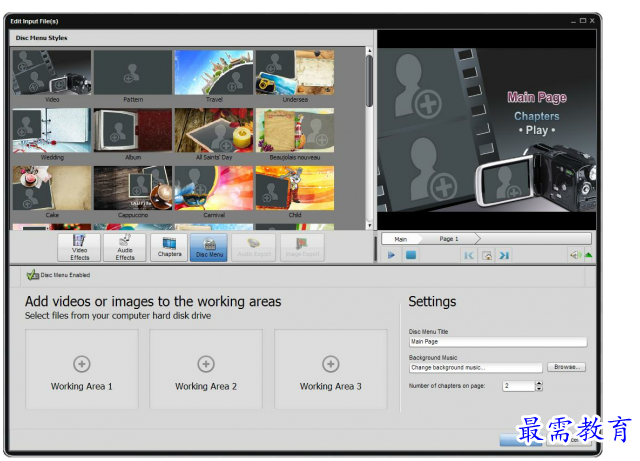Viewport: 640px width, 461px height.
Task: Switch to the Page 1 breadcrumb tab
Action: (x=449, y=239)
